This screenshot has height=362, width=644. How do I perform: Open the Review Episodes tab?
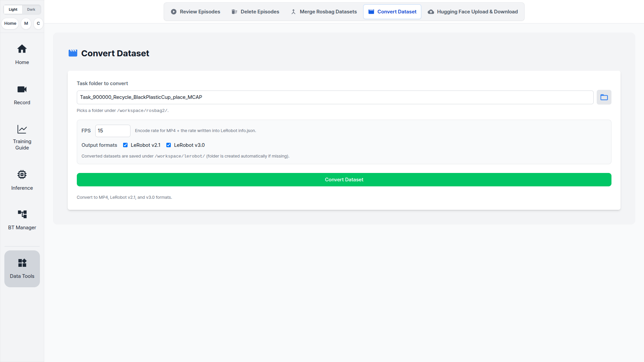[196, 12]
